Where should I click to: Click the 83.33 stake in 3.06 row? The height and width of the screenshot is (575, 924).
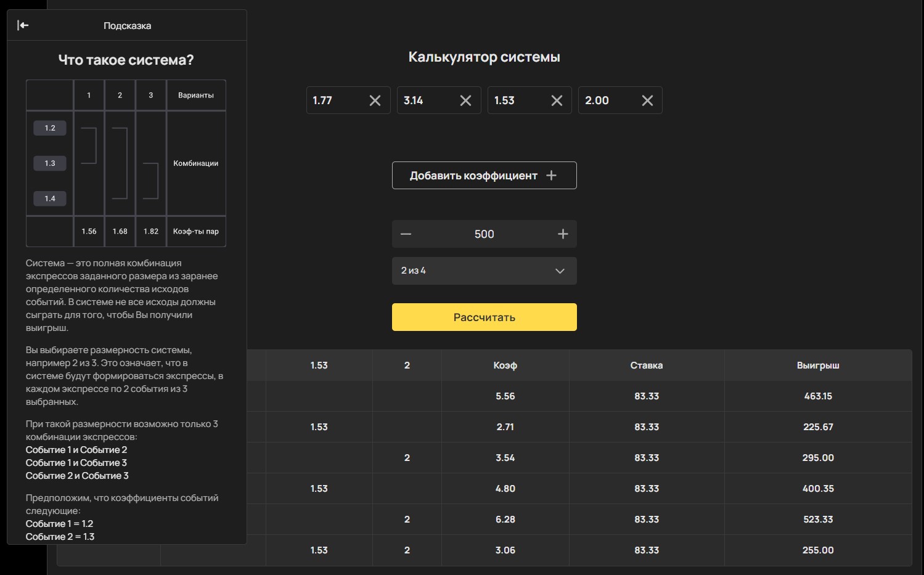[647, 550]
